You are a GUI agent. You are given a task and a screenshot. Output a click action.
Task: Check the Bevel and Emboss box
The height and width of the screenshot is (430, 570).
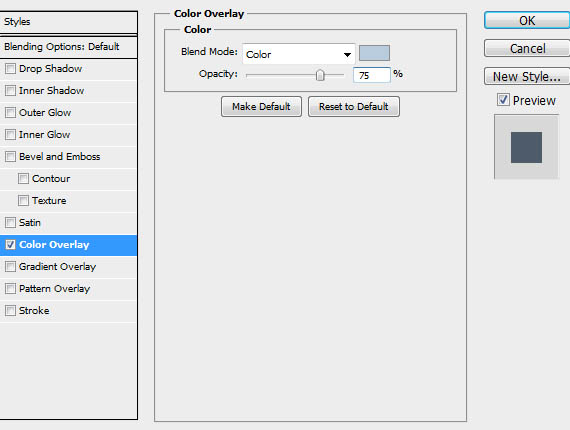pyautogui.click(x=10, y=157)
